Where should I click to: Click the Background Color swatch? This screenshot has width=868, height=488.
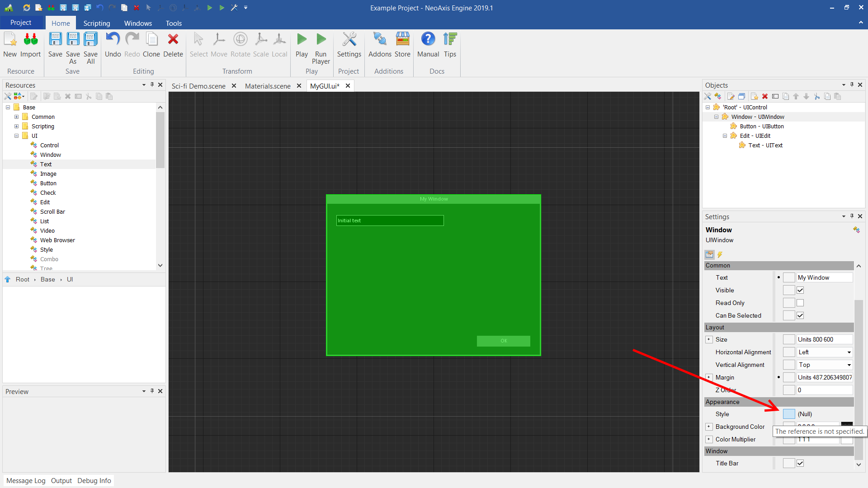pyautogui.click(x=846, y=425)
